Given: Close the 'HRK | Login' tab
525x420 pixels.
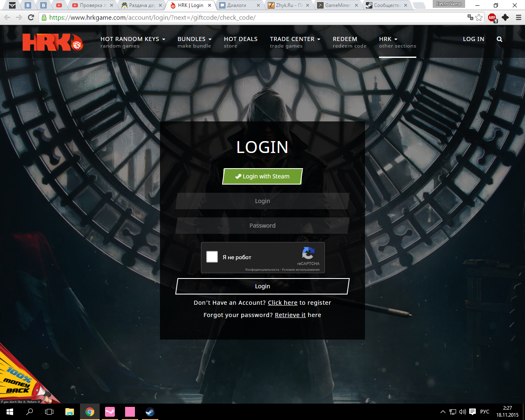Looking at the screenshot, I should pos(210,5).
